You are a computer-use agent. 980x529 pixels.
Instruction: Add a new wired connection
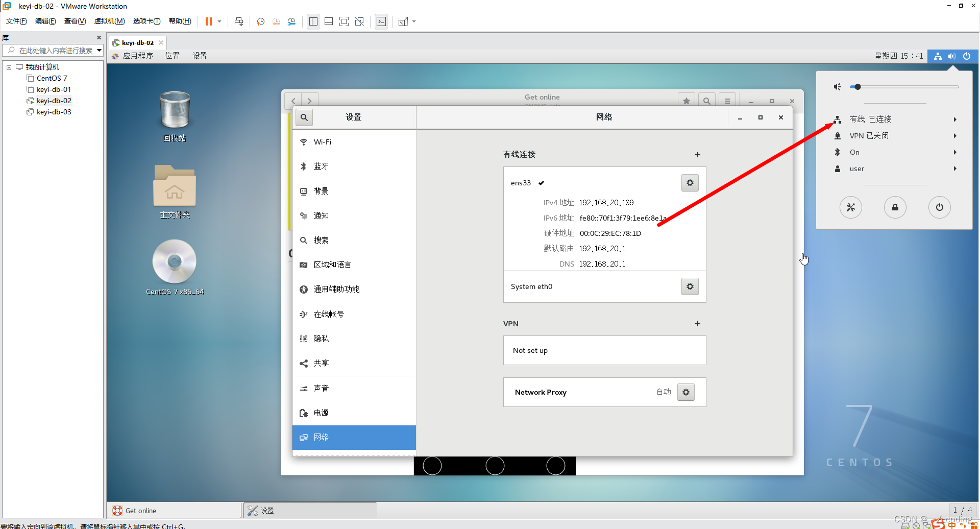[698, 155]
